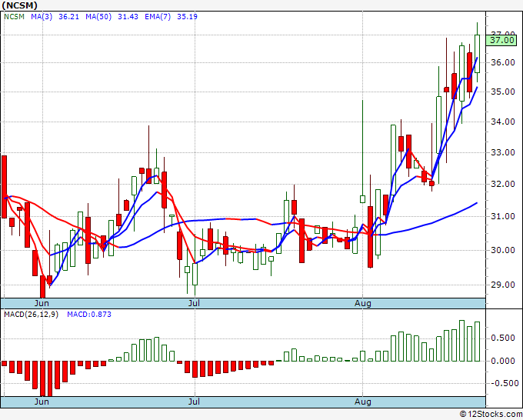Viewport: 523px width, 420px height.
Task: Click the 35.19 EMA(7) value
Action: pos(187,17)
